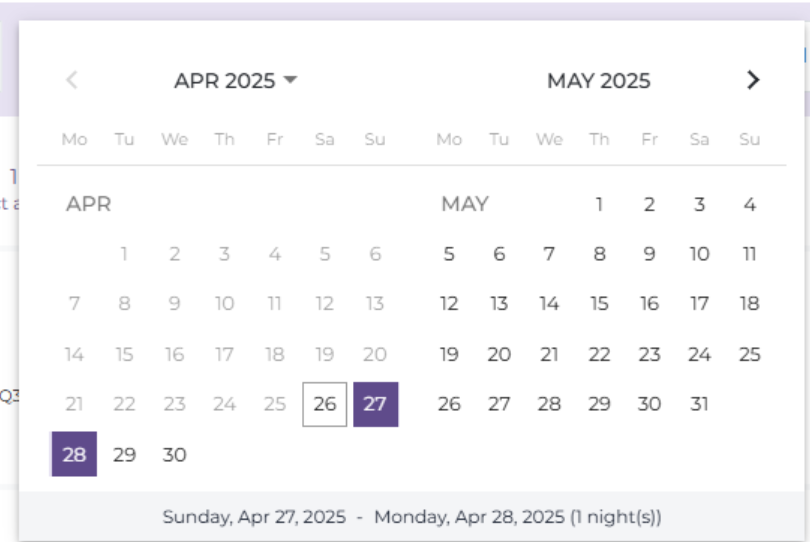Select April 26 in the calendar
This screenshot has height=542, width=810.
click(x=325, y=404)
